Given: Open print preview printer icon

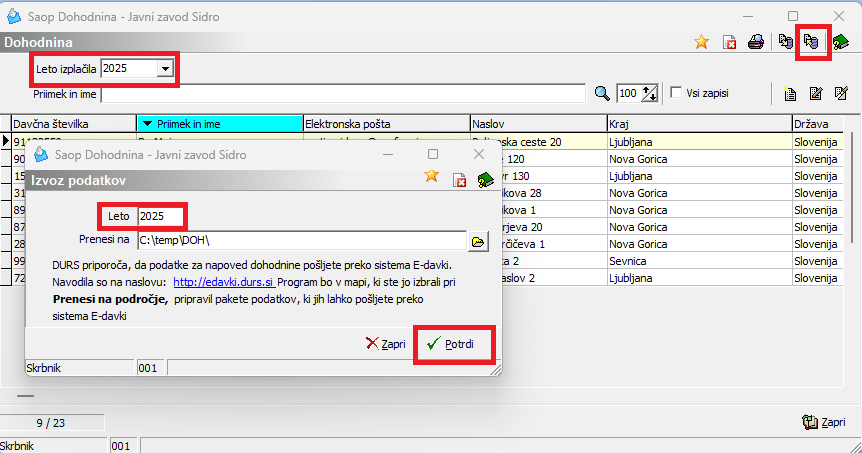Looking at the screenshot, I should click(756, 42).
